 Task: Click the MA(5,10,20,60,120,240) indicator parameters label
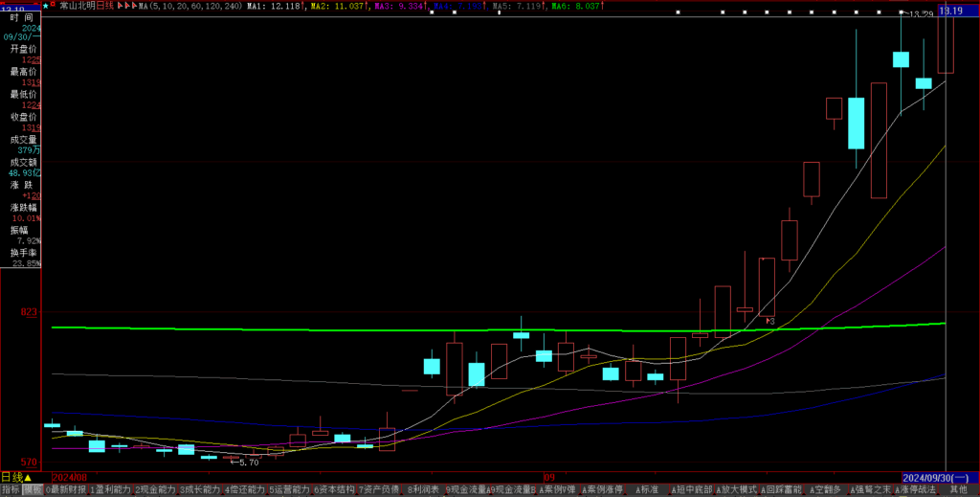[x=187, y=6]
